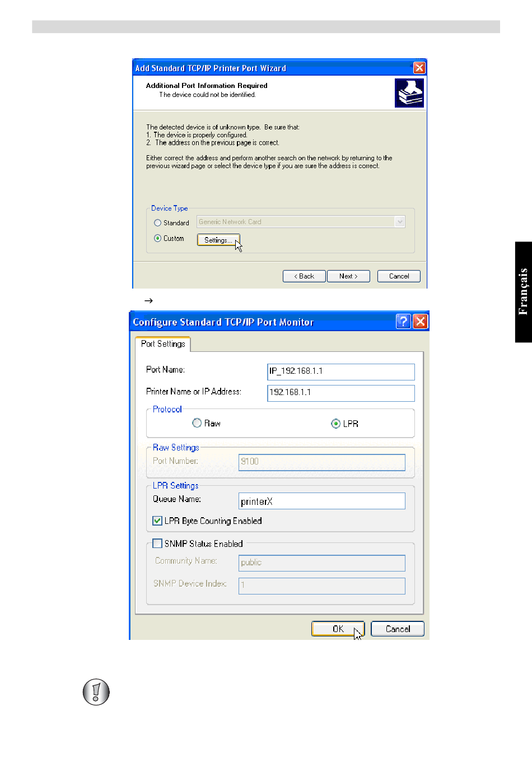Click the 'LPR Settings' group label
The image size is (532, 757).
pyautogui.click(x=175, y=486)
